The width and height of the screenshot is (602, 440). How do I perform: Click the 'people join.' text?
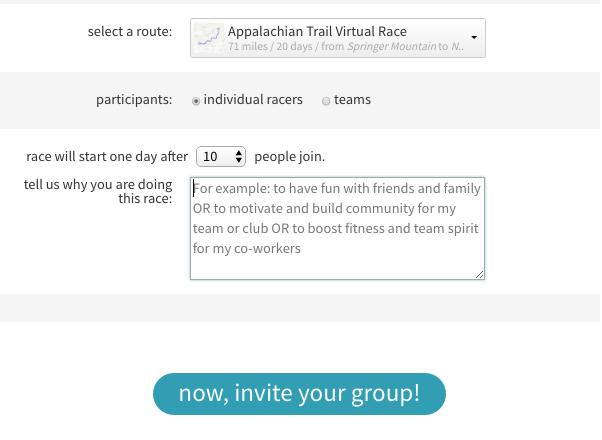pyautogui.click(x=289, y=157)
